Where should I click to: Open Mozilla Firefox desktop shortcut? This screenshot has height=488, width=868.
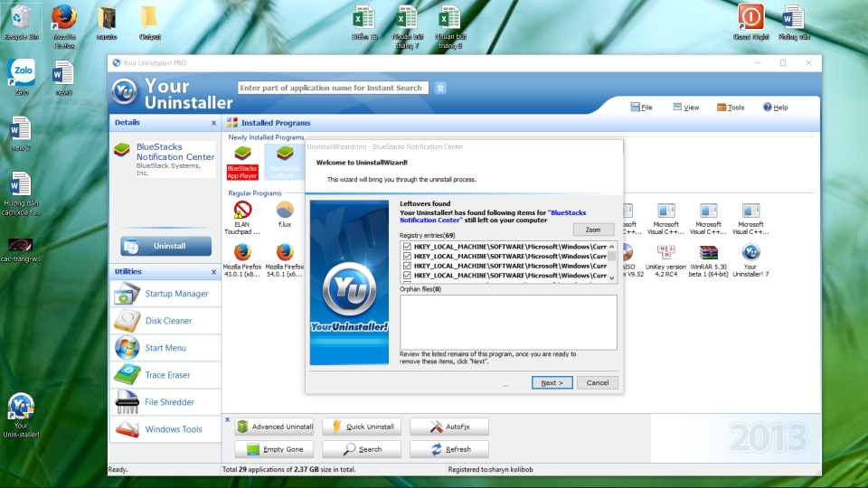[63, 26]
